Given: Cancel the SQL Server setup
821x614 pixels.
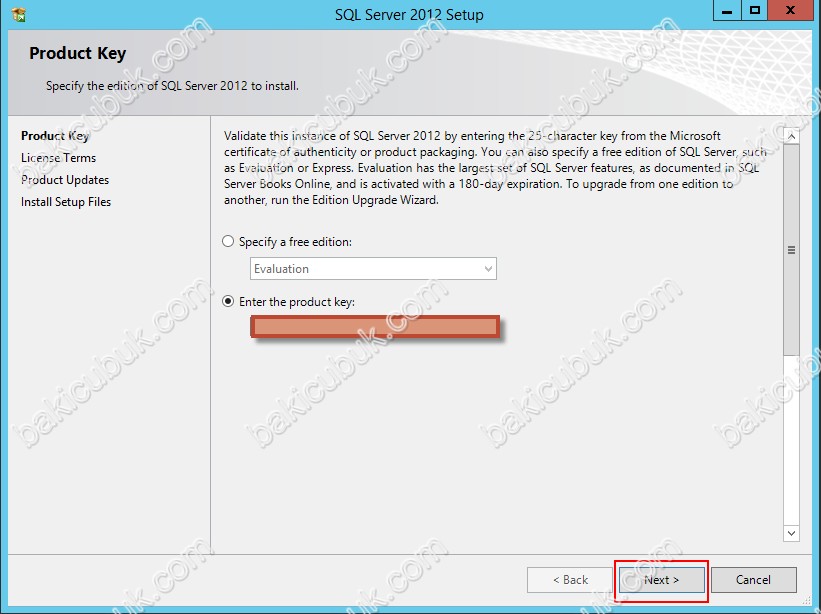Looking at the screenshot, I should point(753,580).
